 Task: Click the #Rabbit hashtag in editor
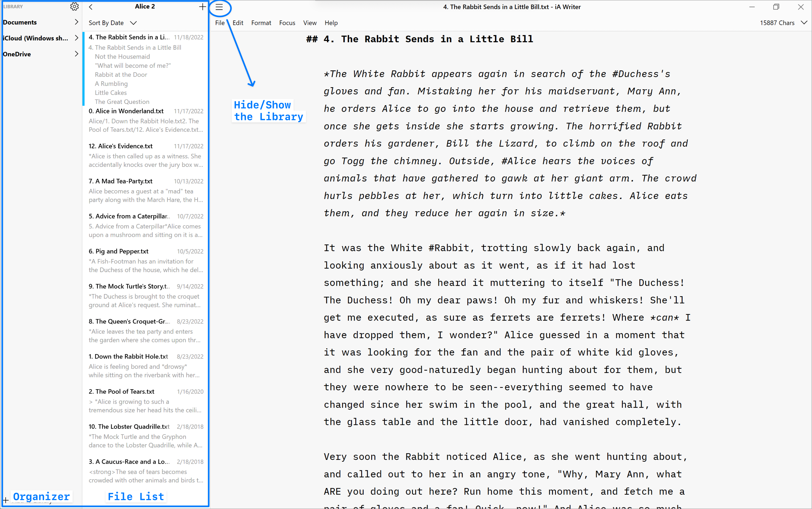(448, 248)
